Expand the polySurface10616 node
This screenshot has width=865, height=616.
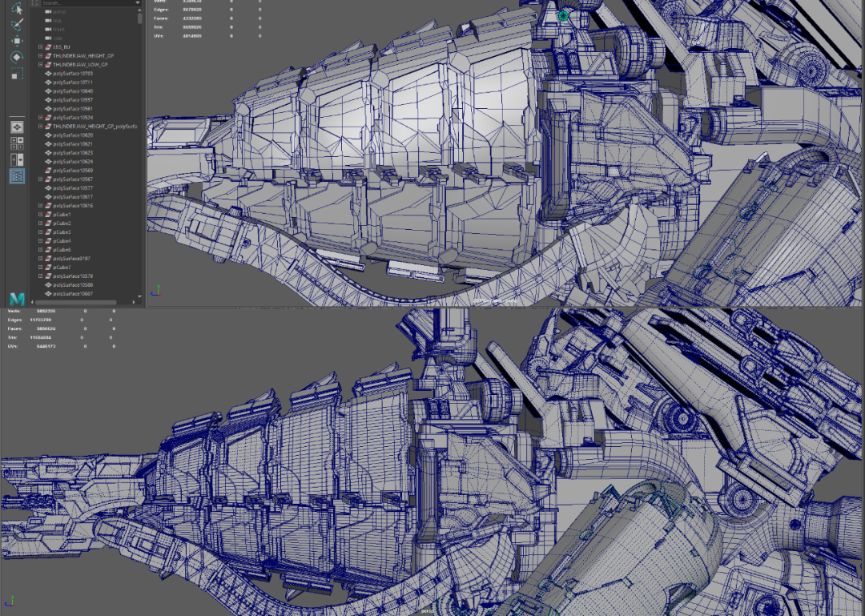point(40,206)
